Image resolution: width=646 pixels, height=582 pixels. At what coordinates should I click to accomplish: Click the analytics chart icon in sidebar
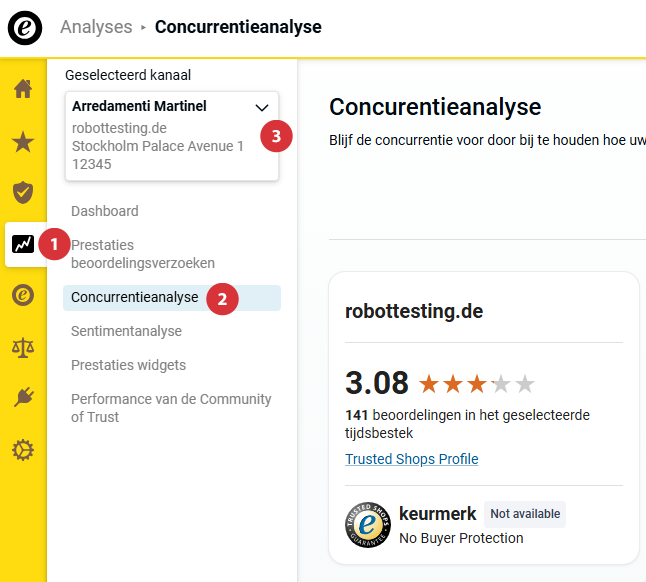[x=23, y=243]
